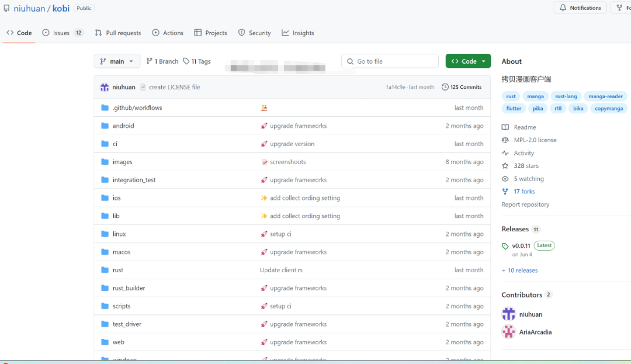Click the android folder icon

pos(105,126)
